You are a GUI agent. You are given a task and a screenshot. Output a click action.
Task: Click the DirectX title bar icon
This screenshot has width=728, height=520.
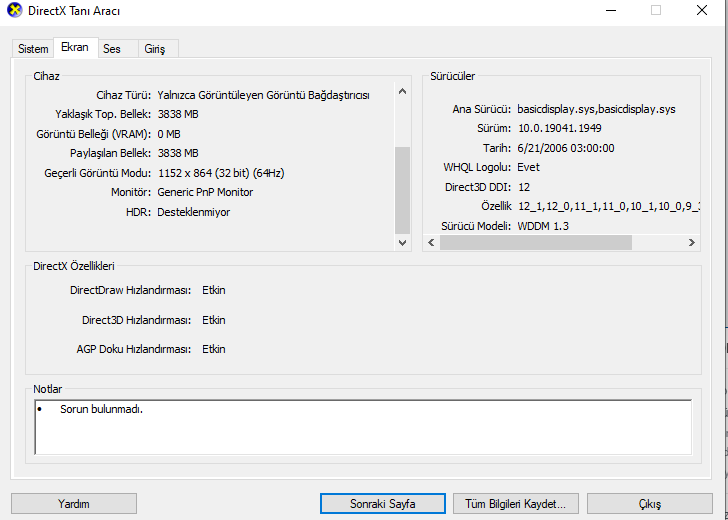[14, 10]
